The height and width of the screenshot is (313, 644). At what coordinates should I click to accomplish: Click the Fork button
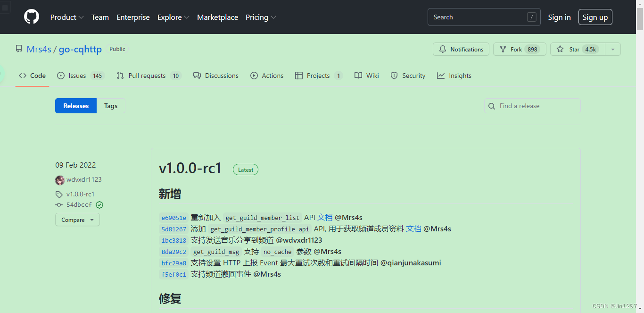[520, 49]
